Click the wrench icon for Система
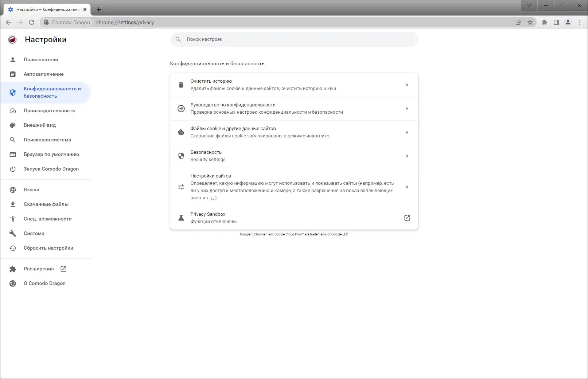The image size is (588, 379). tap(13, 233)
